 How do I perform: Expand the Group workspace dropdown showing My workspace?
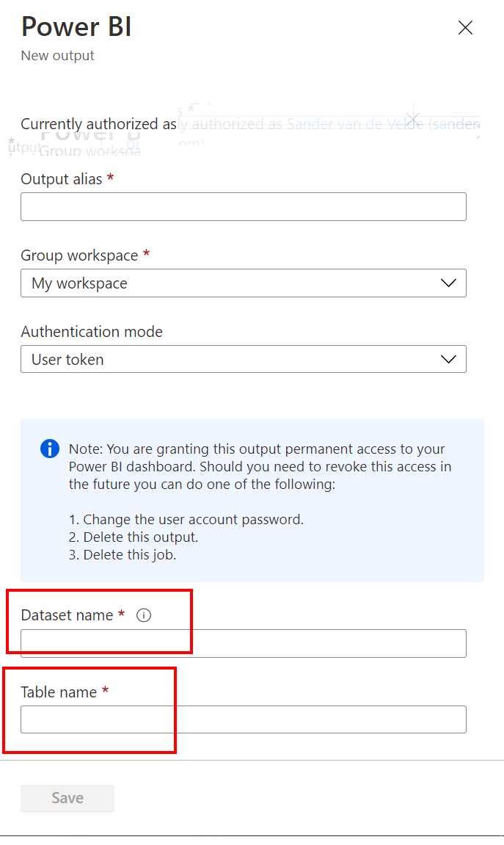coord(244,283)
